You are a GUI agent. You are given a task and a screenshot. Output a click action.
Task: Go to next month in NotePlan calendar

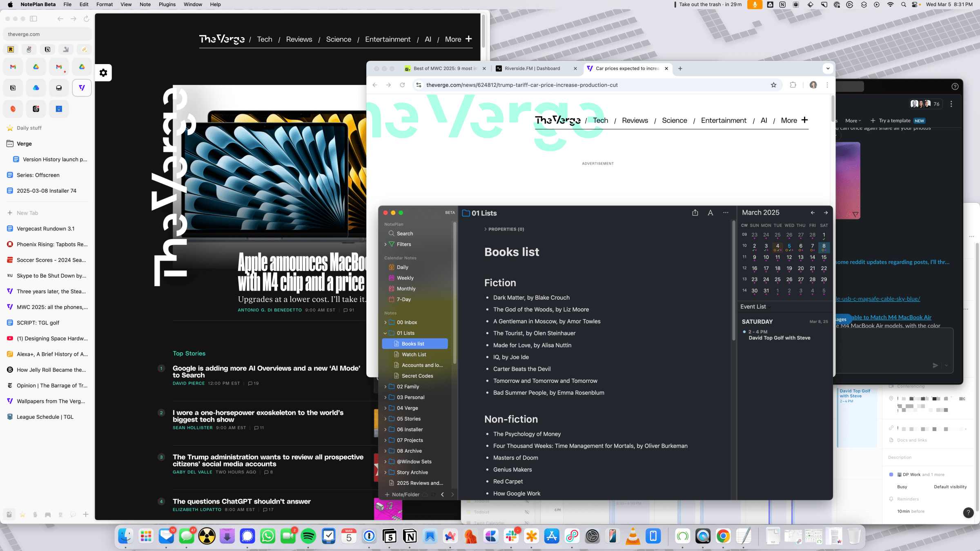pyautogui.click(x=826, y=213)
